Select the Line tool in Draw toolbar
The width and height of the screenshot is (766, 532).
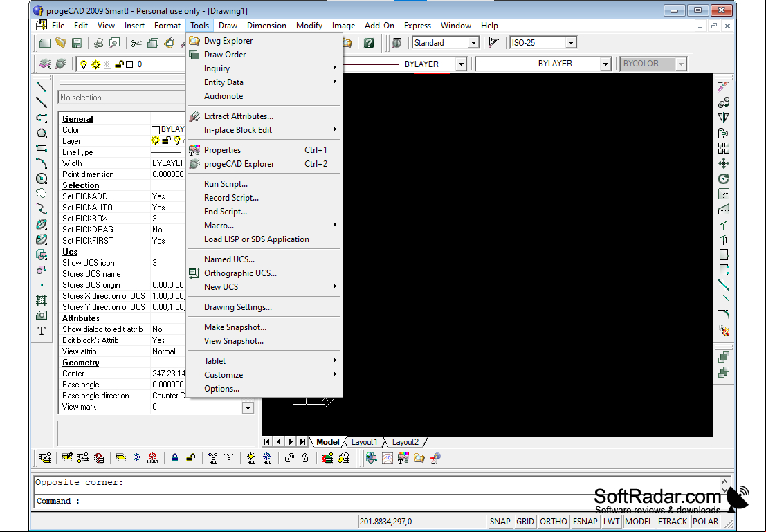point(42,87)
